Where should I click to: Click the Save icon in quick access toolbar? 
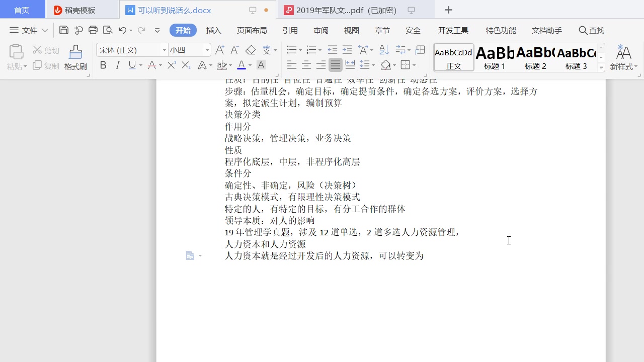click(64, 30)
